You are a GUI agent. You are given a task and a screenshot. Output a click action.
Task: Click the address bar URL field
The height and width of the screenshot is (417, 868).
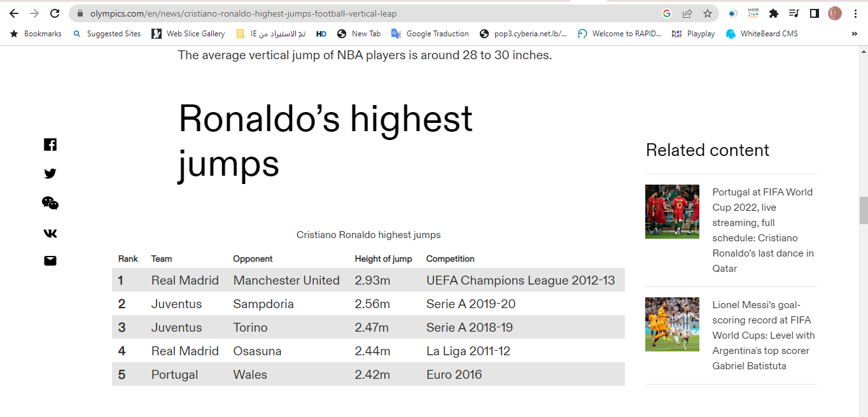click(x=369, y=13)
